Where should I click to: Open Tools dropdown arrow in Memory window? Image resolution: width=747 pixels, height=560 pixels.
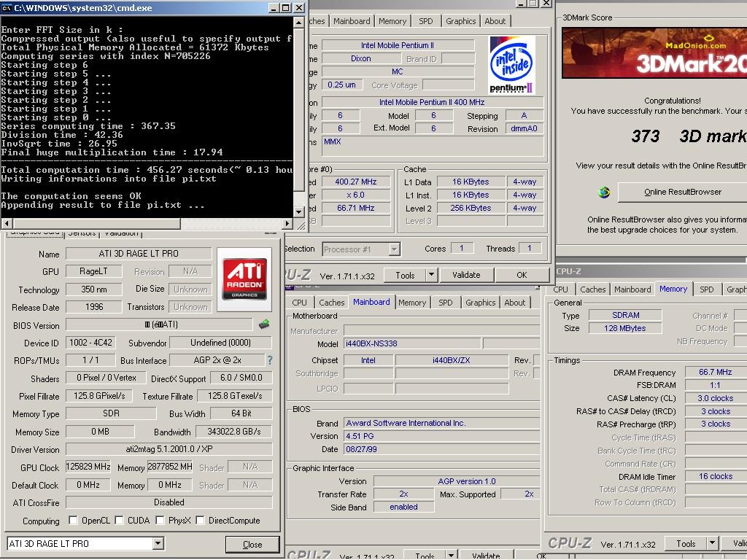(712, 543)
